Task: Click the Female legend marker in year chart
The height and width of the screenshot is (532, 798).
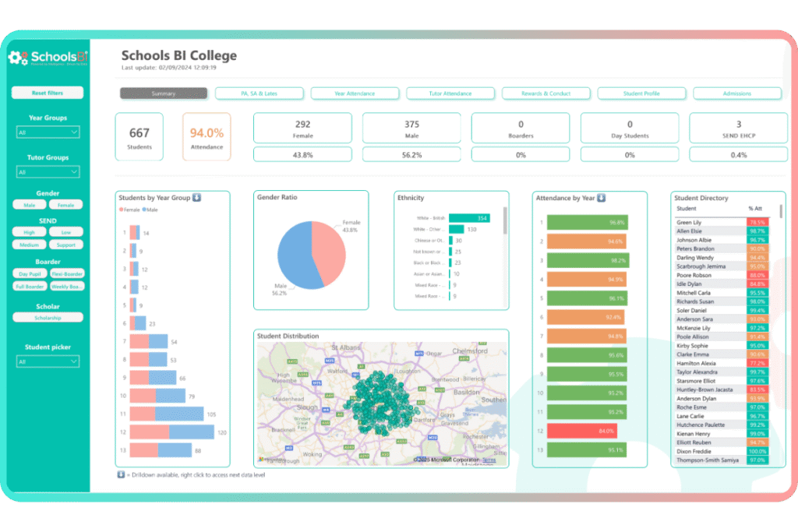Action: (122, 210)
